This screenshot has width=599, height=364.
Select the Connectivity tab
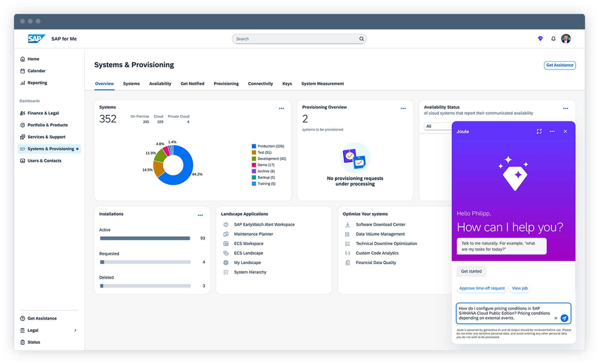tap(260, 84)
